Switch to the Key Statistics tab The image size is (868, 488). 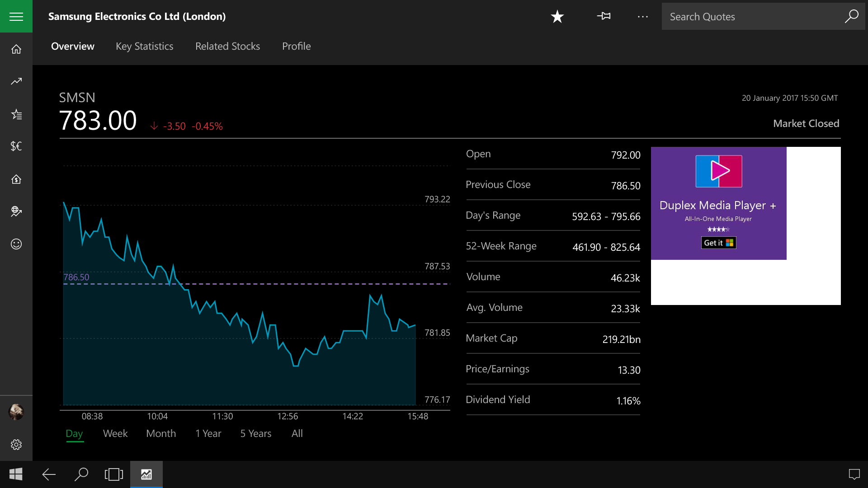point(144,46)
